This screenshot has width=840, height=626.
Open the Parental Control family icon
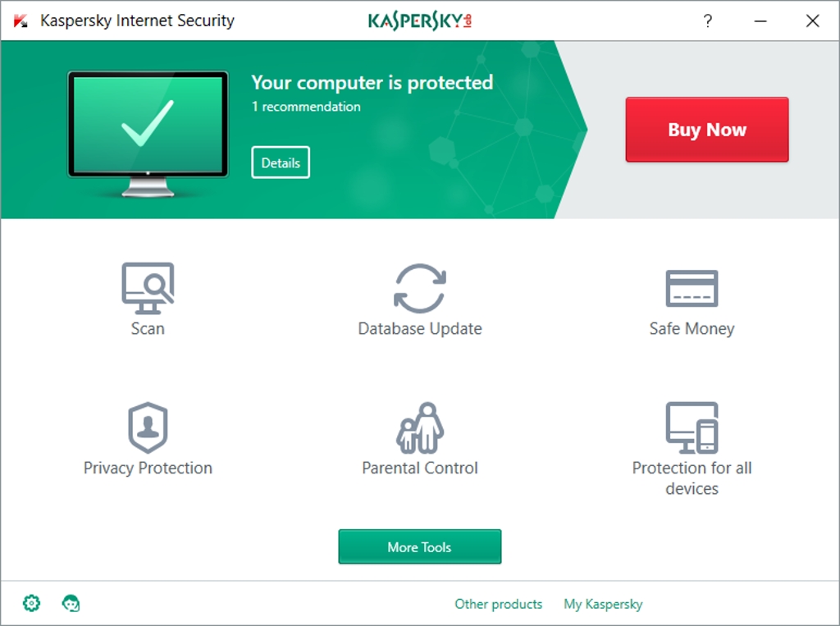(x=420, y=427)
